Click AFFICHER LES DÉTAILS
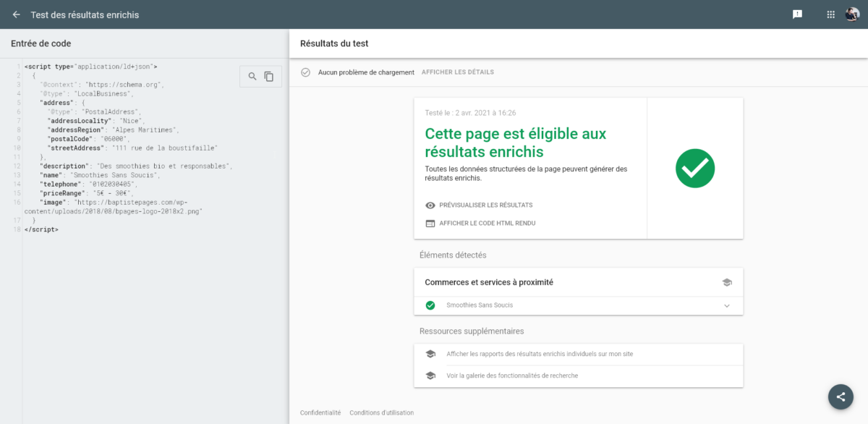The width and height of the screenshot is (868, 424). (457, 72)
